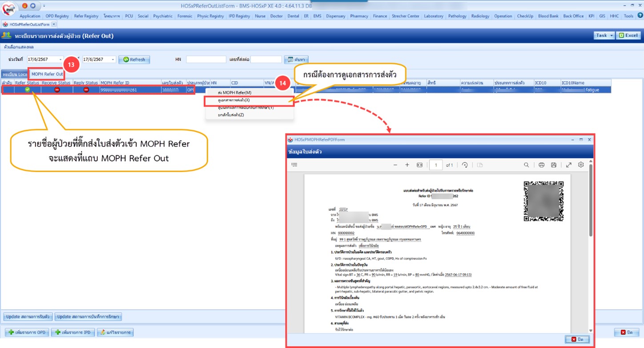The width and height of the screenshot is (644, 348).
Task: Click the MOPH Refer ID column header
Action: 130,83
